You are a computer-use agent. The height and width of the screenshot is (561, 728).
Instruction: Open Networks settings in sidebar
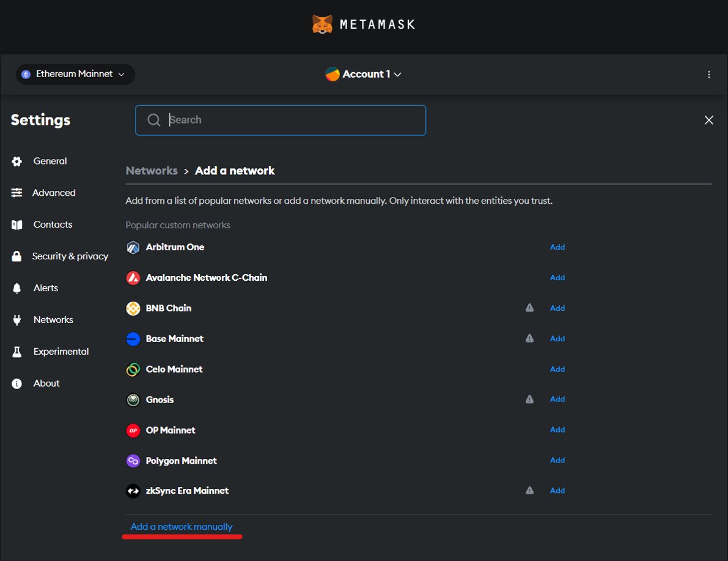pyautogui.click(x=53, y=320)
